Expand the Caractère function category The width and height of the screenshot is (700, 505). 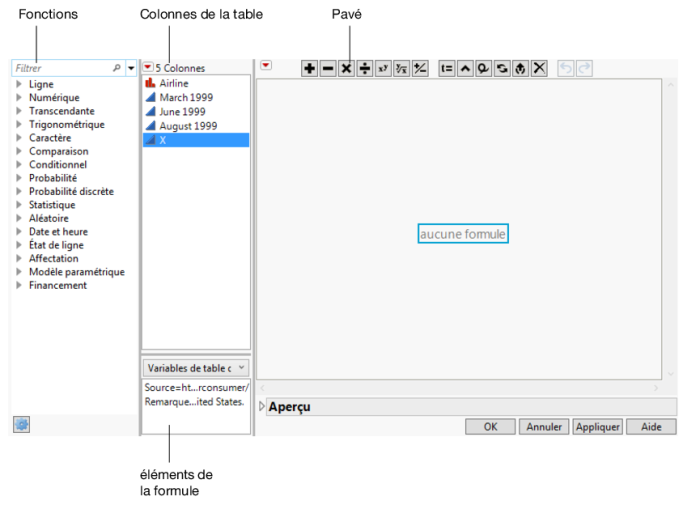(x=19, y=138)
